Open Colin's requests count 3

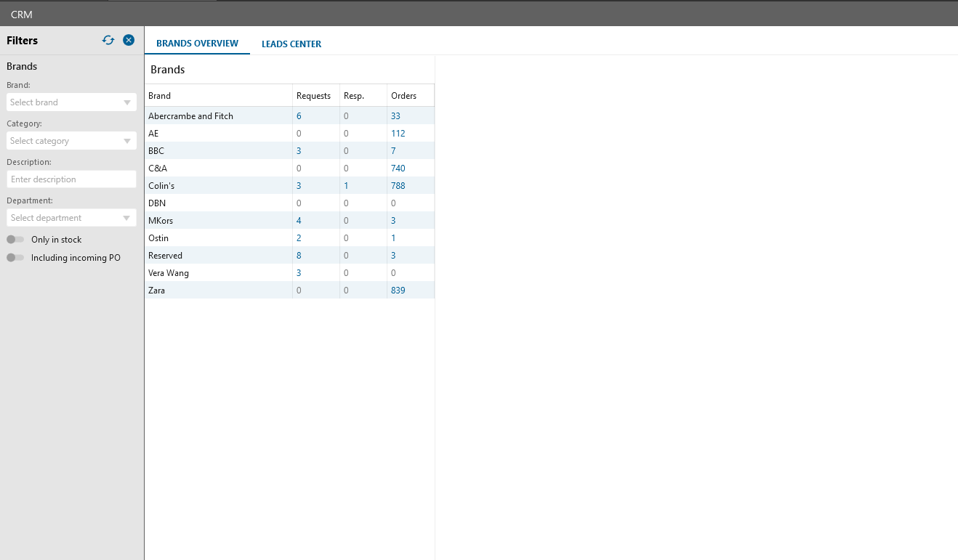(299, 186)
